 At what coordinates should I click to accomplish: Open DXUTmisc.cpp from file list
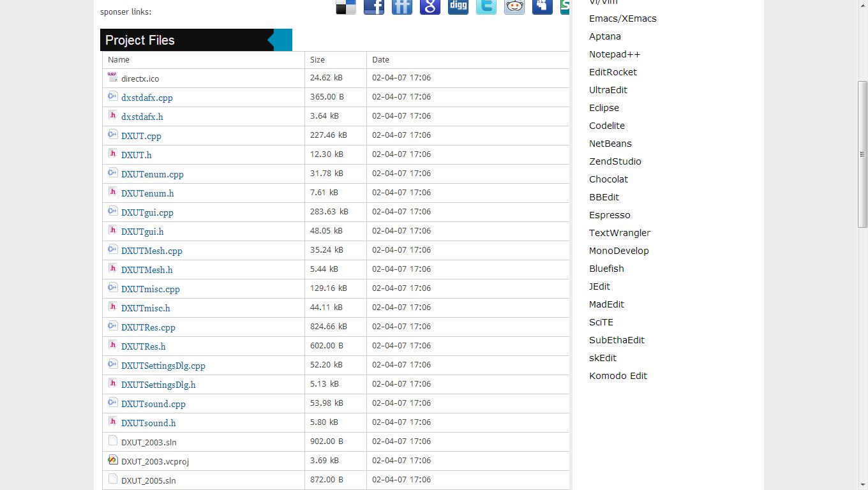coord(150,289)
